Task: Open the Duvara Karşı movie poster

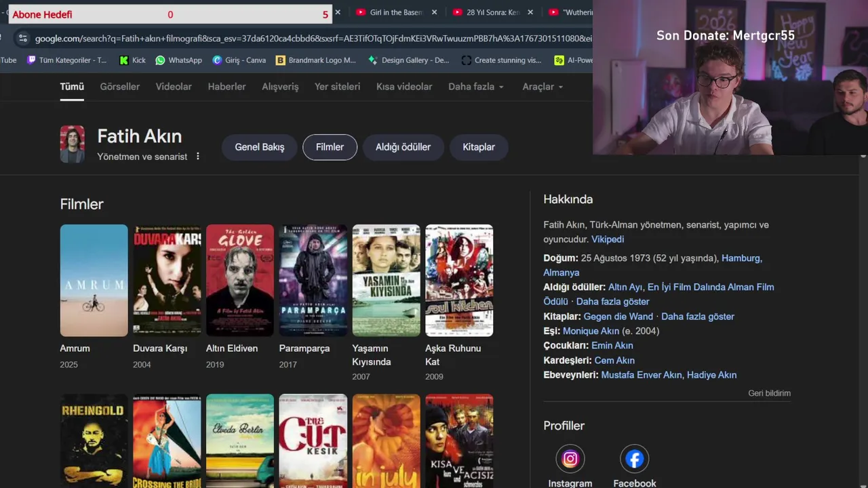Action: click(167, 281)
